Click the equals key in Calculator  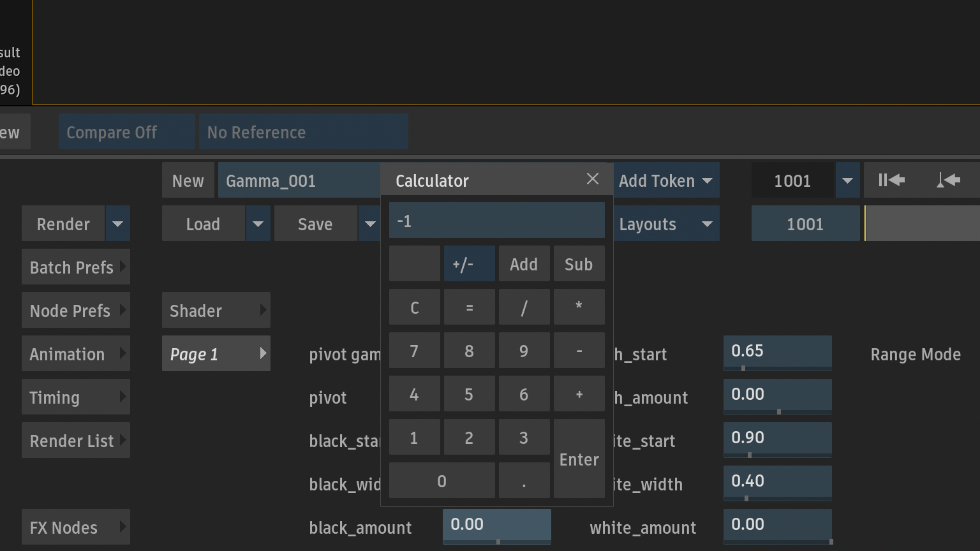point(469,307)
